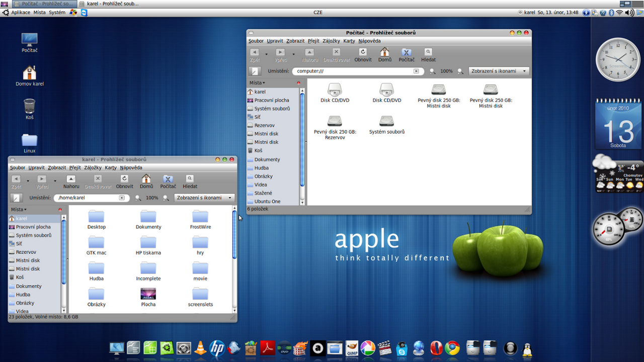Viewport: 644px width, 362px height.
Task: Launch Adobe Reader from the dock
Action: pos(267,348)
